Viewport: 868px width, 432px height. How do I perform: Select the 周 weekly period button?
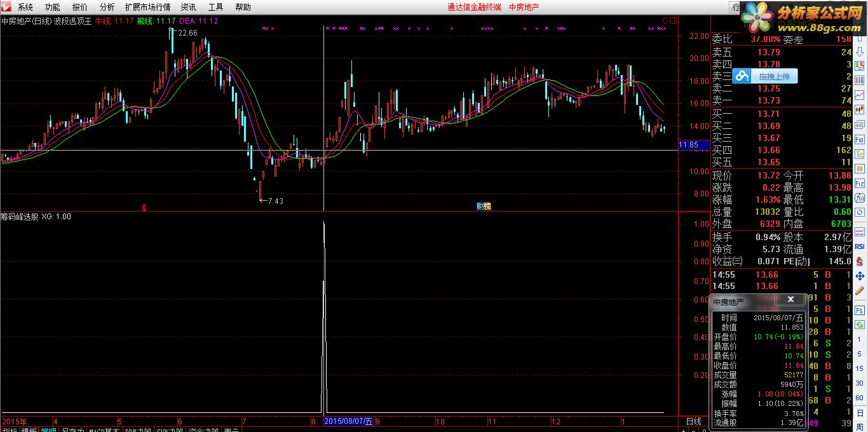(859, 426)
